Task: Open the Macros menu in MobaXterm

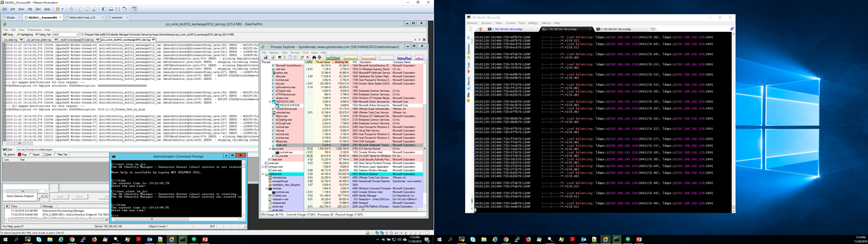Action: [x=547, y=23]
